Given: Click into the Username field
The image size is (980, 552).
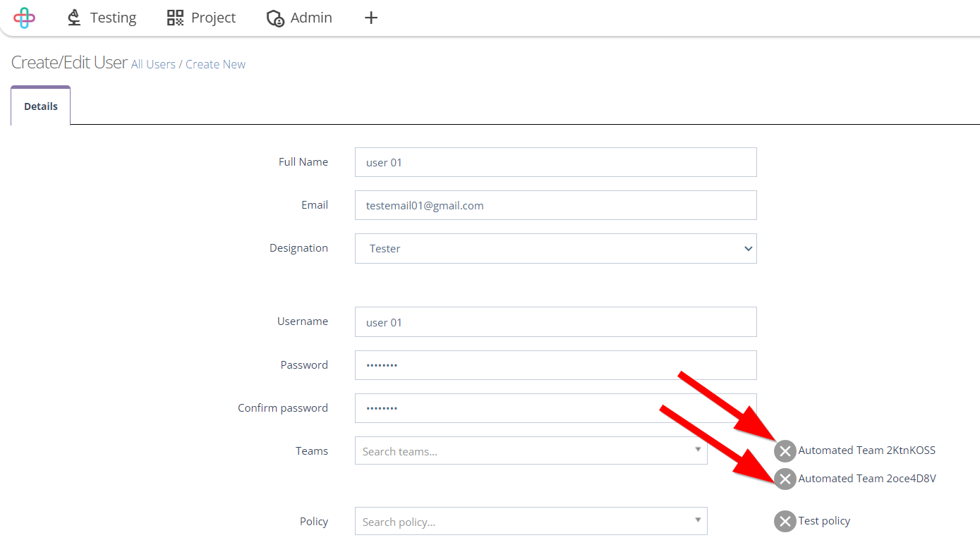Looking at the screenshot, I should point(556,321).
